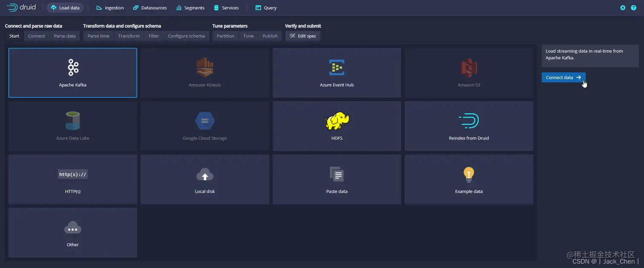This screenshot has width=644, height=268.
Task: Select the Transform step tab
Action: point(129,36)
